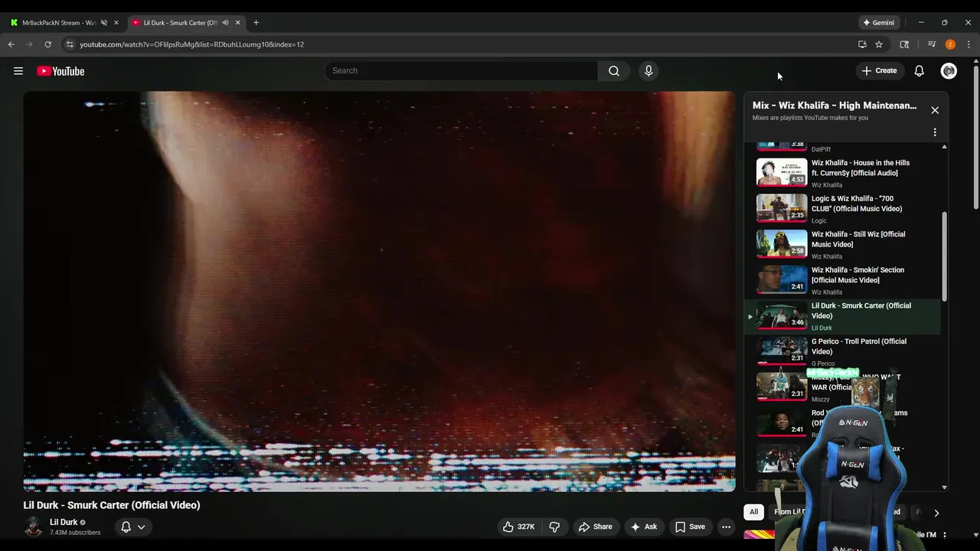Open Still Wiz video thumbnail
The width and height of the screenshot is (980, 551).
click(x=782, y=244)
